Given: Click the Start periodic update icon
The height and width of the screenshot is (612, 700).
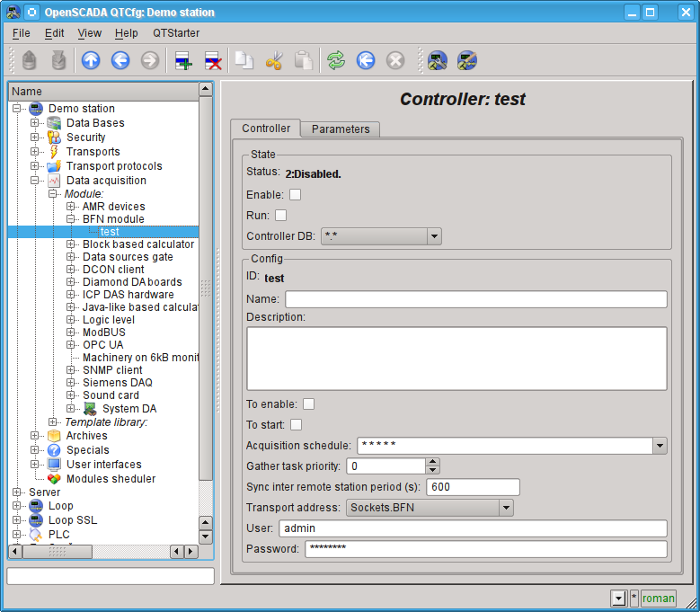Looking at the screenshot, I should click(366, 60).
